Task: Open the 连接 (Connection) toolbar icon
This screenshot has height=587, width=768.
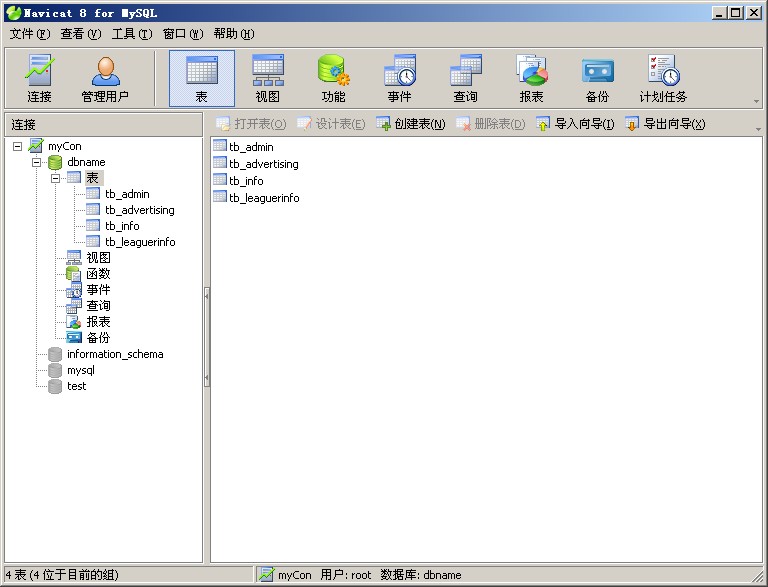Action: 39,78
